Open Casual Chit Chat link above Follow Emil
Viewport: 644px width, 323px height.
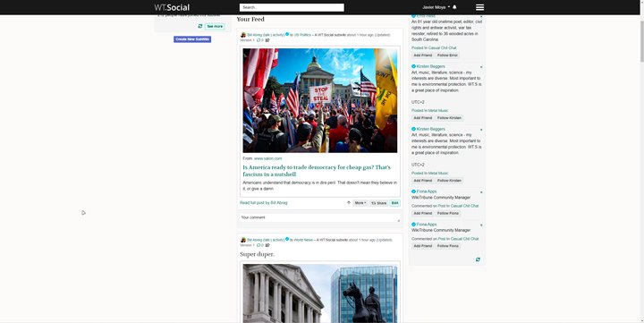(443, 47)
